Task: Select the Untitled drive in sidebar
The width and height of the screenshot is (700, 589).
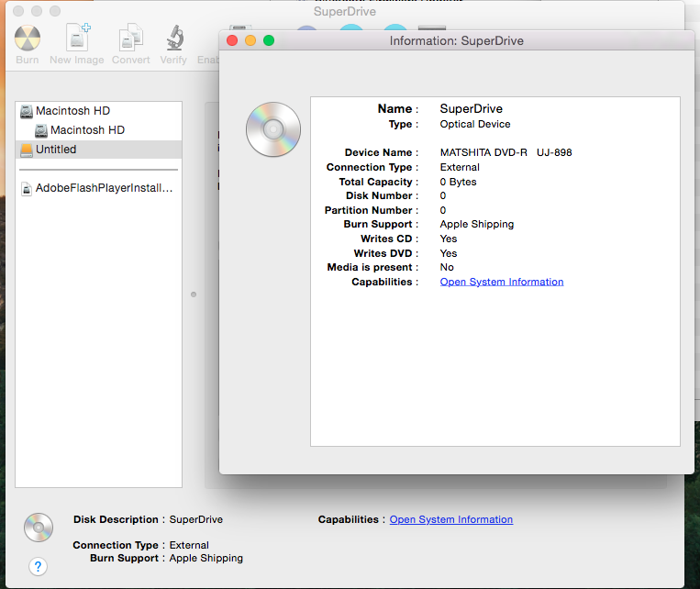Action: click(x=99, y=150)
